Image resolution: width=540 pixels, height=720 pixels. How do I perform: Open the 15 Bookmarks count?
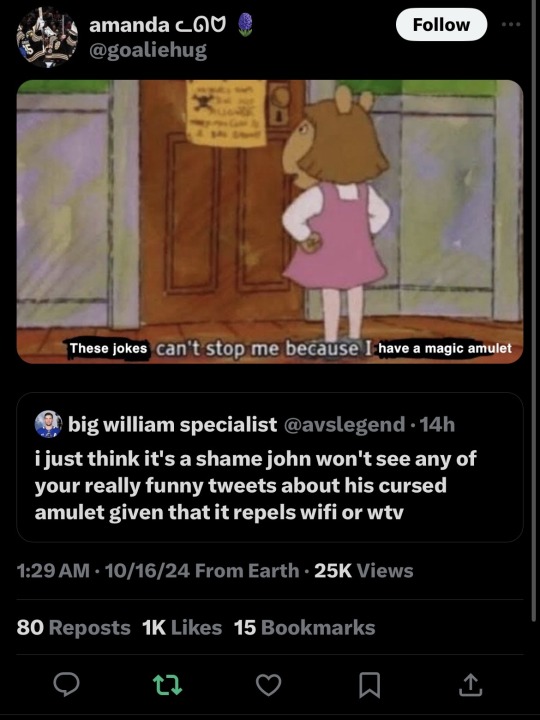point(304,628)
